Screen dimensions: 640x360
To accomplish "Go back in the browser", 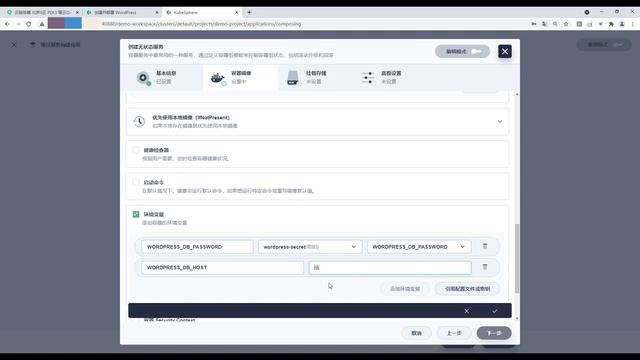I will [7, 24].
